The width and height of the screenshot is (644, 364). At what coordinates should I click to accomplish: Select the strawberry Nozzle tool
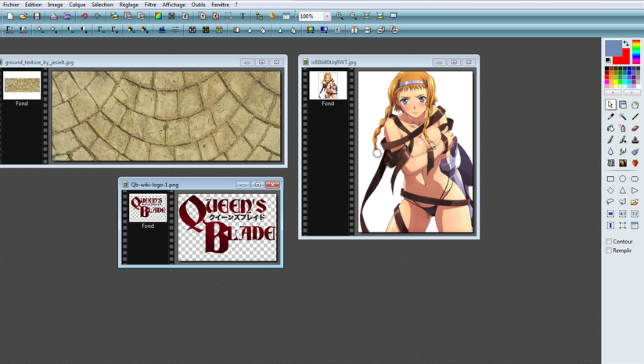click(x=635, y=163)
